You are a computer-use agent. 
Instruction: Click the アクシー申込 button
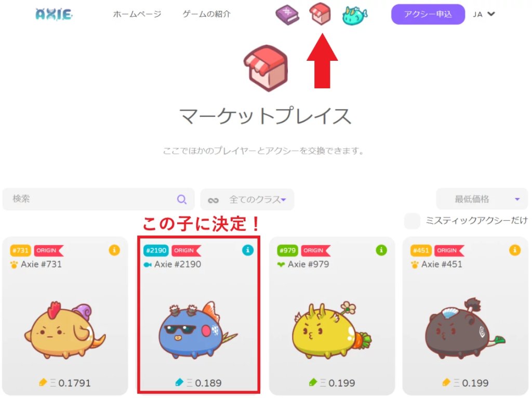pos(428,14)
